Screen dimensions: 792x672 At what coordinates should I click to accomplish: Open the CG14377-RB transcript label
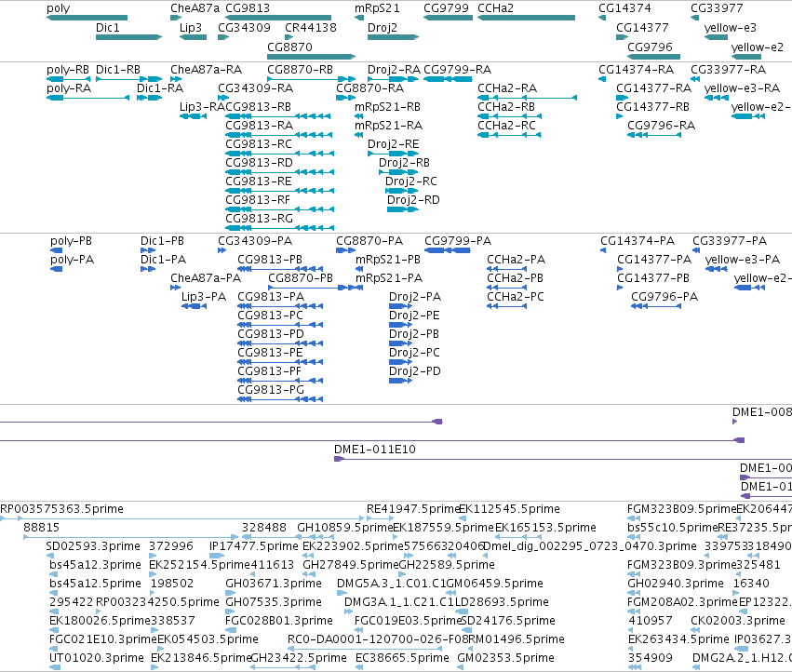[652, 107]
